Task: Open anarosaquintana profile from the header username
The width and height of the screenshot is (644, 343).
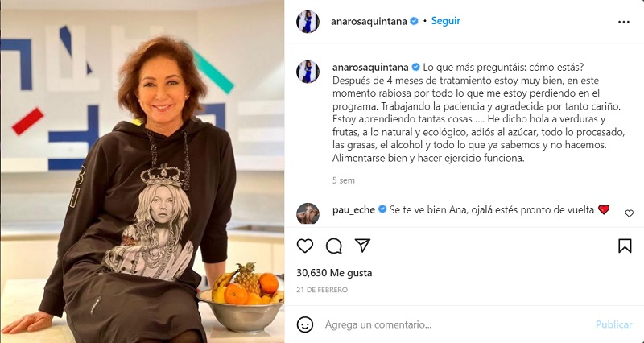Action: [369, 22]
